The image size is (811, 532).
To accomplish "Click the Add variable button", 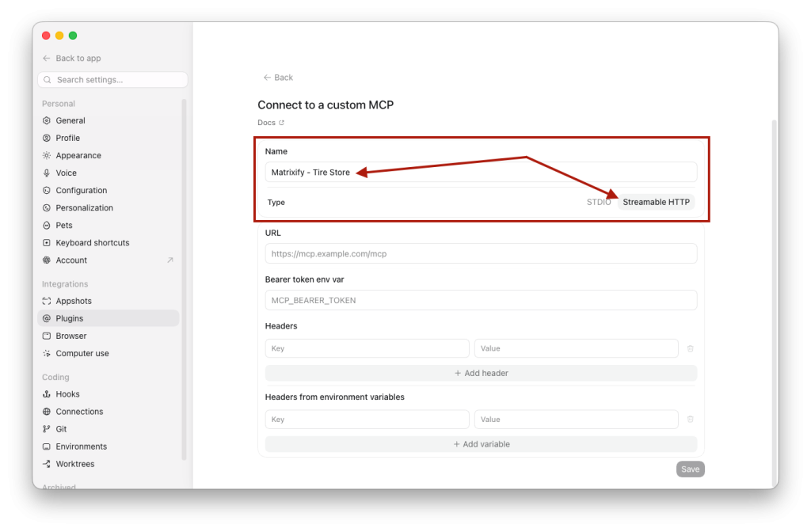I will pos(481,444).
